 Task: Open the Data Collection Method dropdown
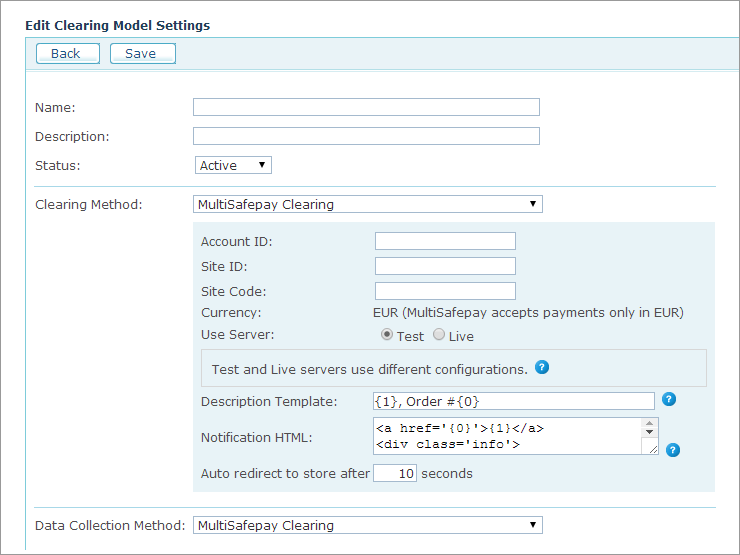tap(367, 525)
